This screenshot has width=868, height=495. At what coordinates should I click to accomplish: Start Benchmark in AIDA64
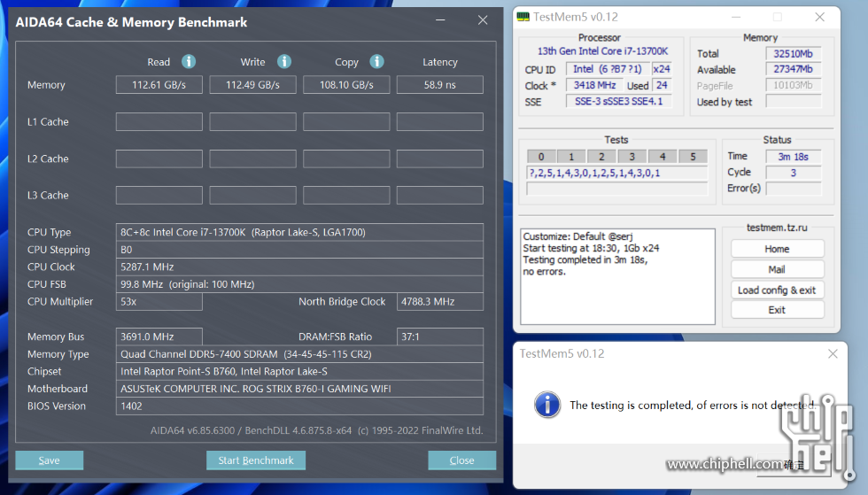click(256, 460)
